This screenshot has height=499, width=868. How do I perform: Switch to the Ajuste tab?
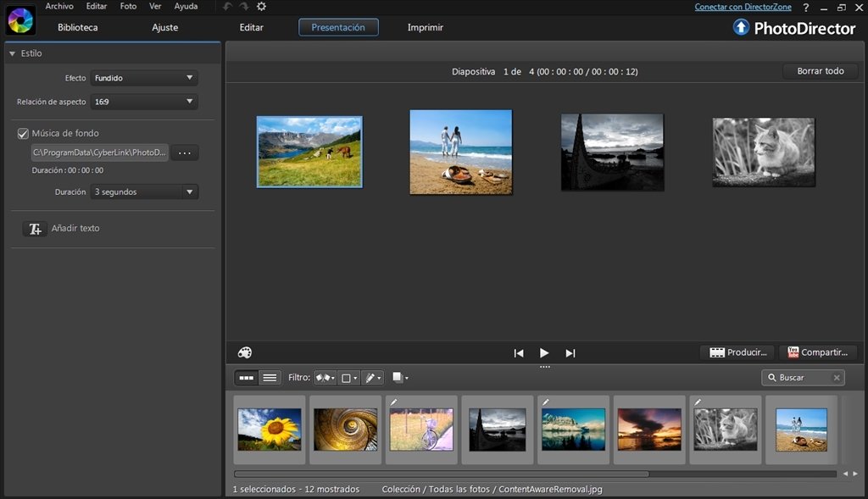[165, 27]
